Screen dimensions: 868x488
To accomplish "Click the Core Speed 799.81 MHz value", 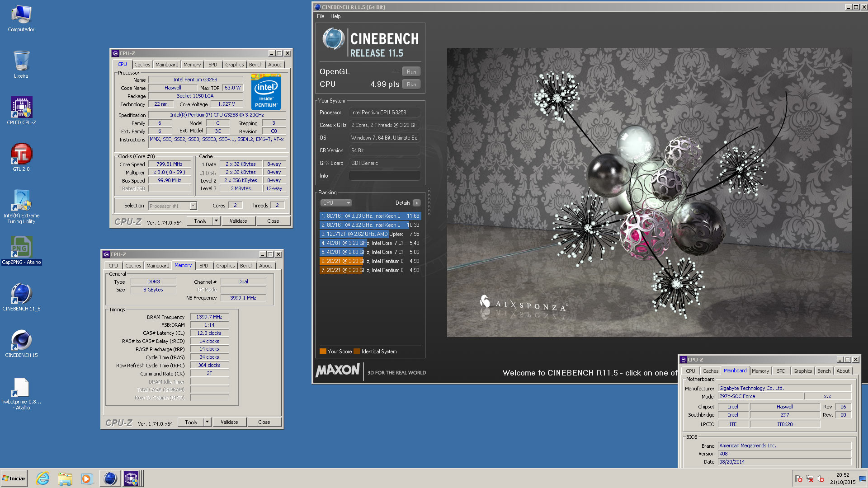I will click(x=170, y=164).
